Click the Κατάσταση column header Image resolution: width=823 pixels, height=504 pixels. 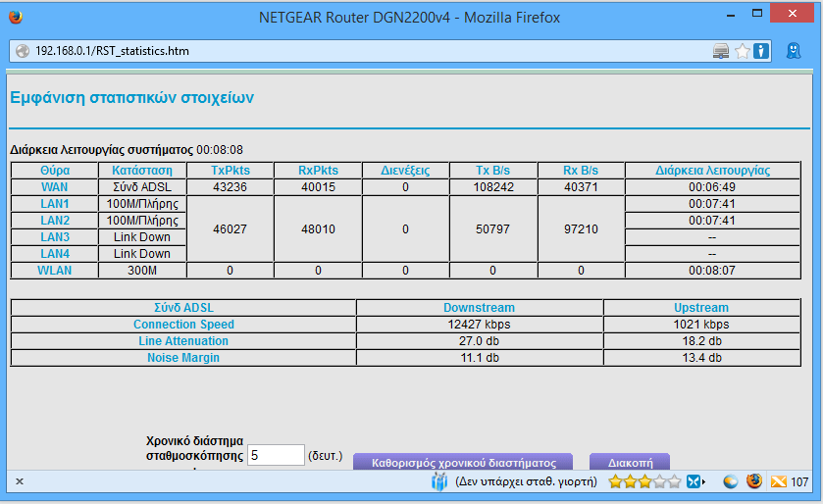pyautogui.click(x=141, y=171)
